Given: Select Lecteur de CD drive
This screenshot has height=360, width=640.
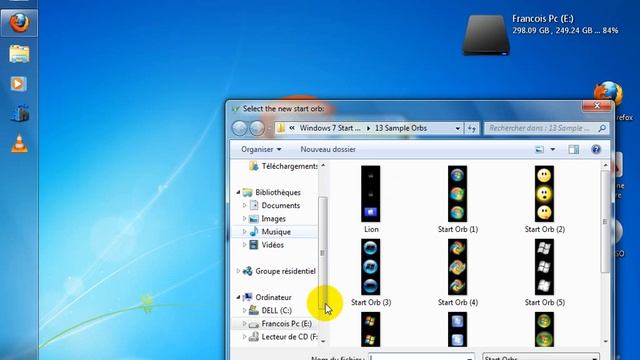Looking at the screenshot, I should coord(289,337).
